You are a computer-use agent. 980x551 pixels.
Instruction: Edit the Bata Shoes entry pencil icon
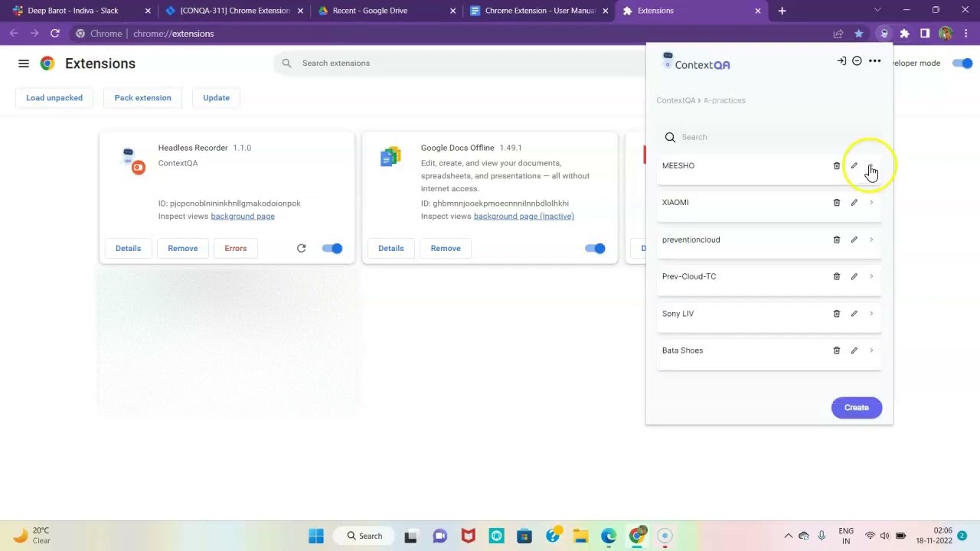click(x=854, y=350)
